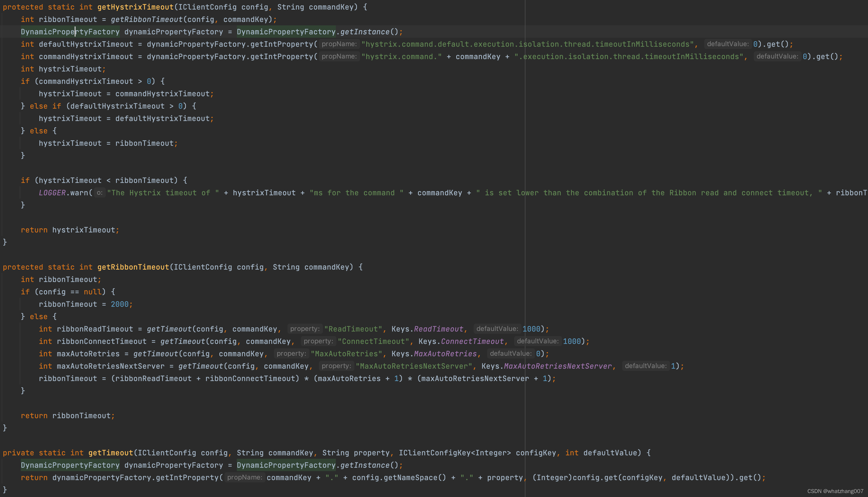Click the "MaxAutoRetries" string literal
The width and height of the screenshot is (868, 497).
346,354
